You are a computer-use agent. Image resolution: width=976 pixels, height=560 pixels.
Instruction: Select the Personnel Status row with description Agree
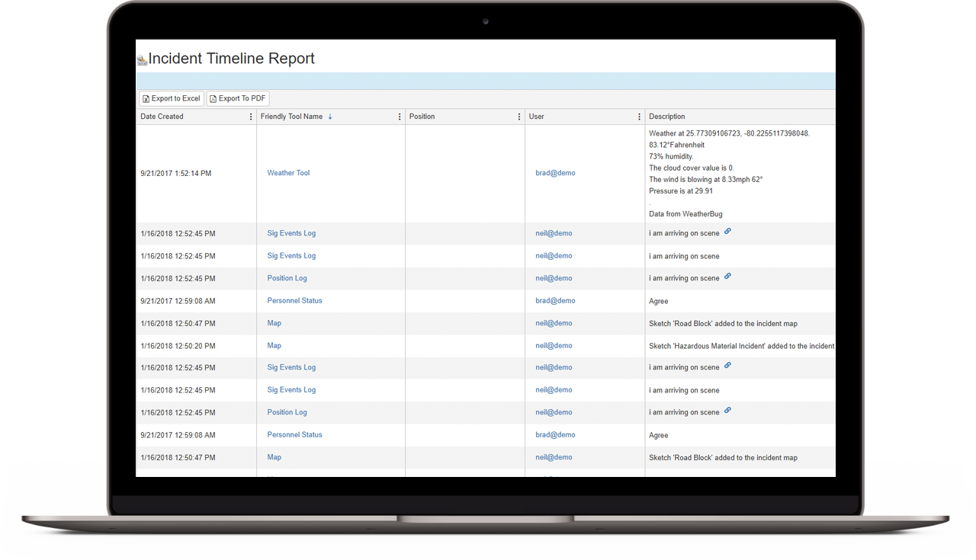tap(294, 300)
